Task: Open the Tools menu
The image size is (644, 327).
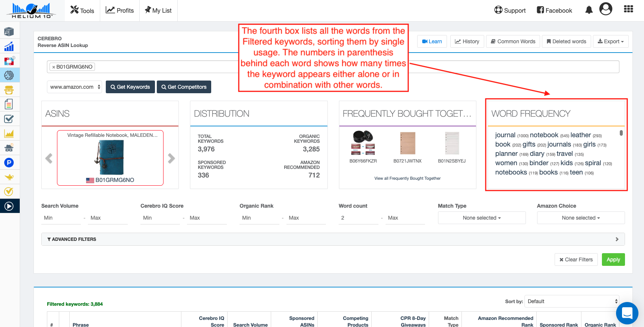Action: (x=82, y=10)
